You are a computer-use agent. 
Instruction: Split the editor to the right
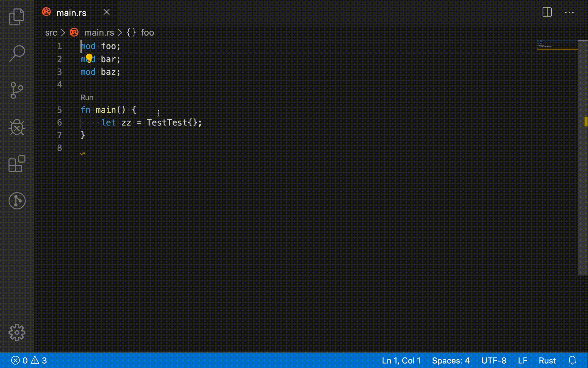(x=547, y=12)
